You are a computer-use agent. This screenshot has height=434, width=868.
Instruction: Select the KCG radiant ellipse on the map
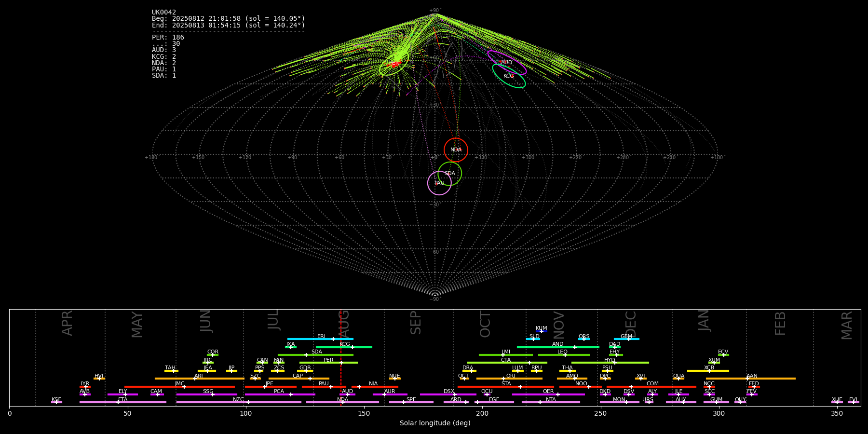[x=509, y=76]
